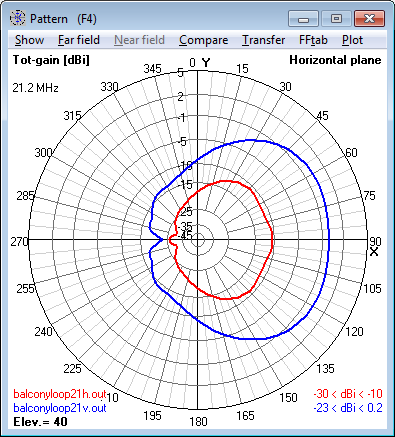
Task: Click the 300 degree azimuth label
Action: click(43, 153)
